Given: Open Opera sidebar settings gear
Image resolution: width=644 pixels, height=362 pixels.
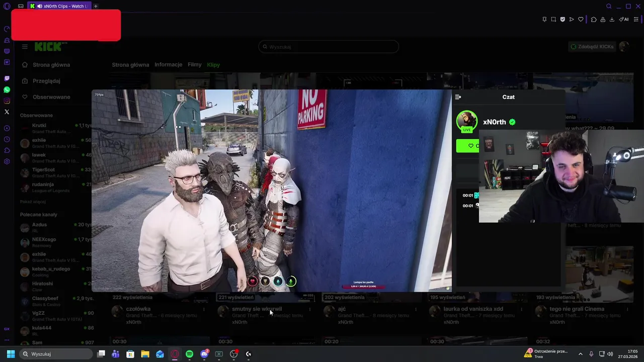Looking at the screenshot, I should pos(7,161).
